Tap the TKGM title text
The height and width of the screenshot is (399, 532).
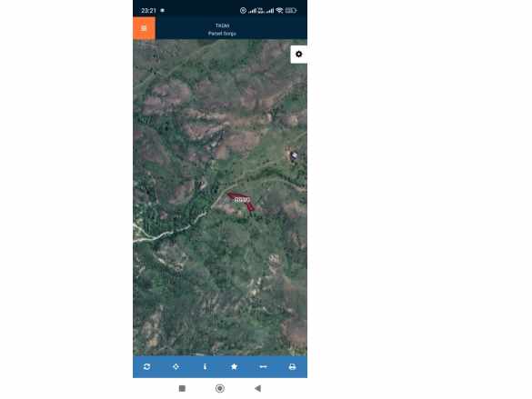pos(222,25)
